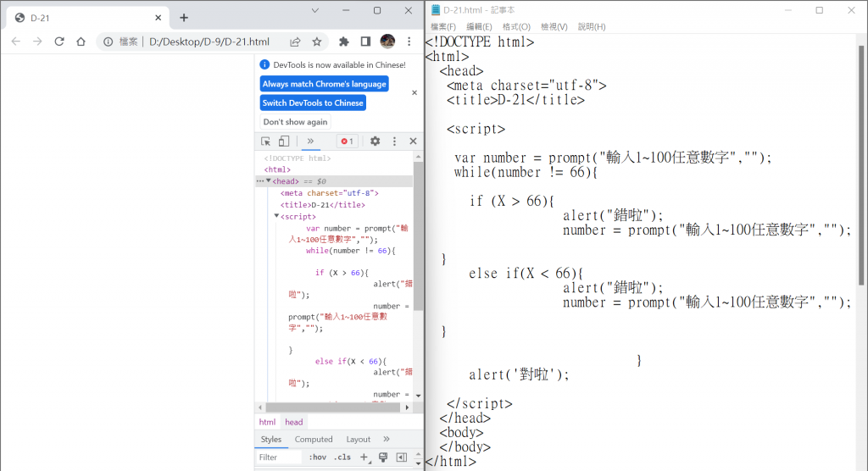The image size is (868, 471).
Task: Select the title D-21 line
Action: tap(323, 205)
